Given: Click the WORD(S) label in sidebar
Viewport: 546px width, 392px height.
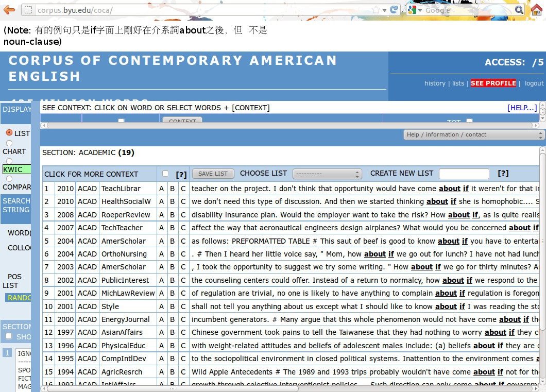Looking at the screenshot, I should pos(19,233).
